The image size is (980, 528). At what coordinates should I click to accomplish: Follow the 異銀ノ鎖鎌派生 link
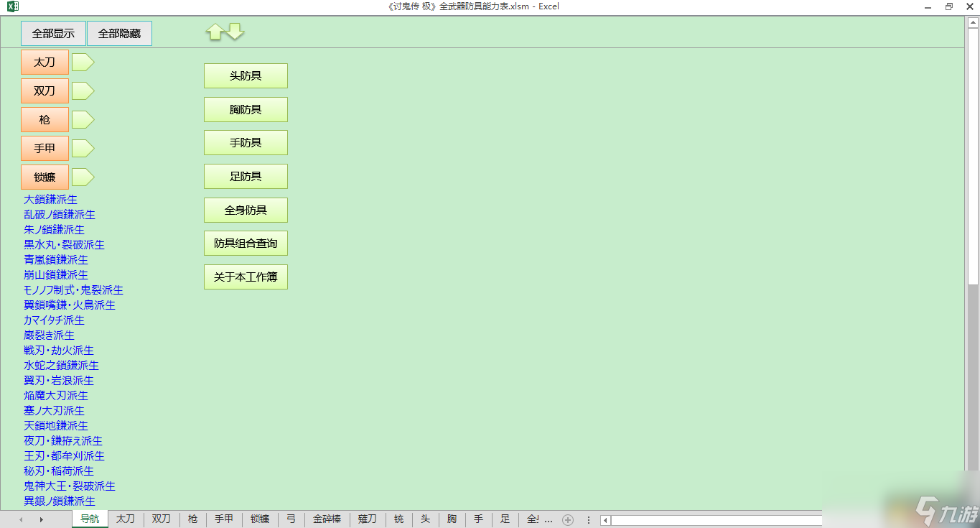tap(60, 501)
